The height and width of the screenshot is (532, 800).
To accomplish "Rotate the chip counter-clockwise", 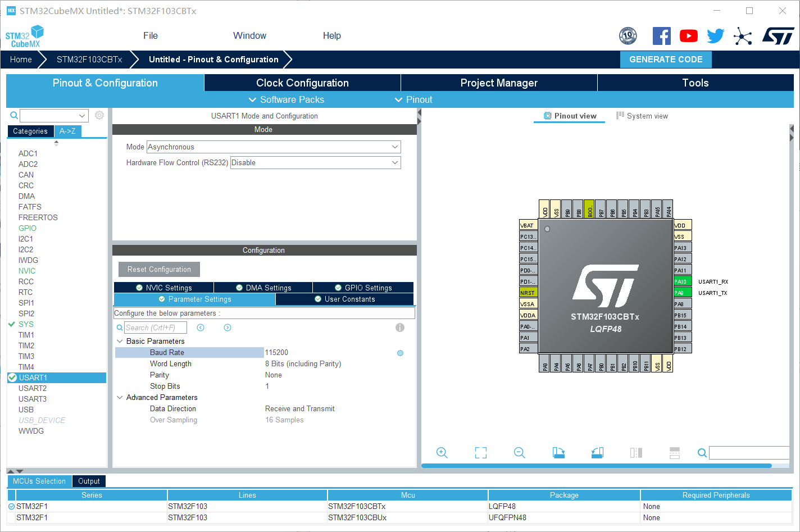I will [597, 453].
